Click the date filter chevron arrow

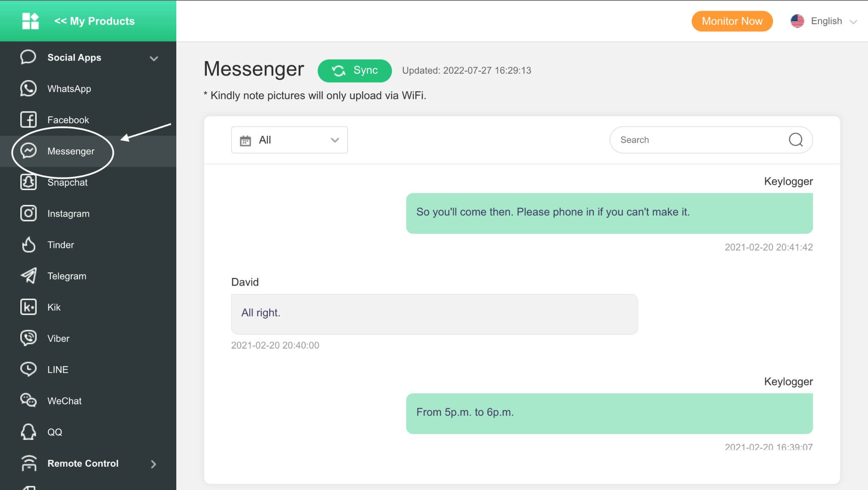(x=335, y=140)
